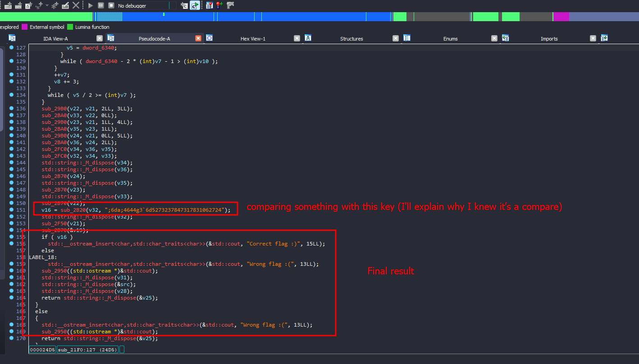Stop the process with the stop button
Image resolution: width=639 pixels, height=364 pixels.
(x=111, y=5)
